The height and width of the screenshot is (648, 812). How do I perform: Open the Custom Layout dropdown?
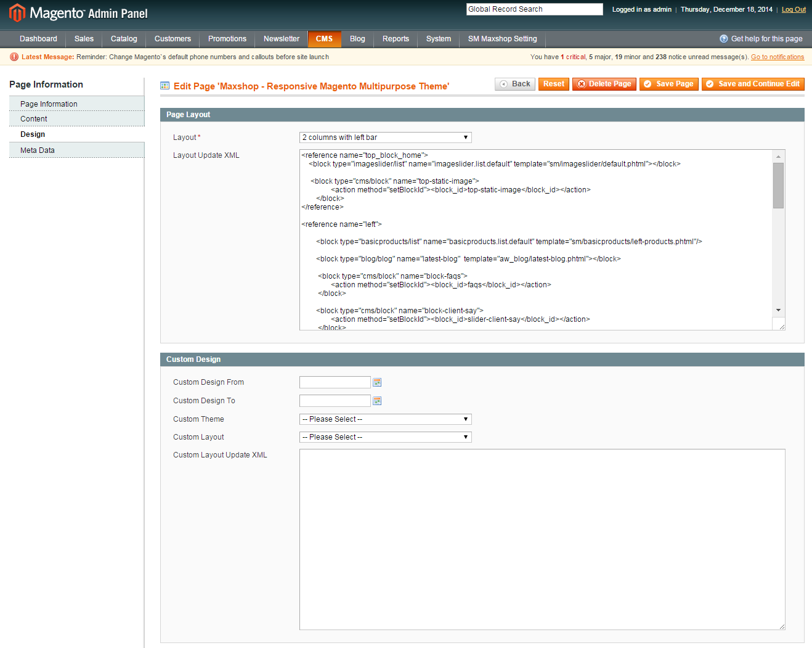click(x=386, y=437)
